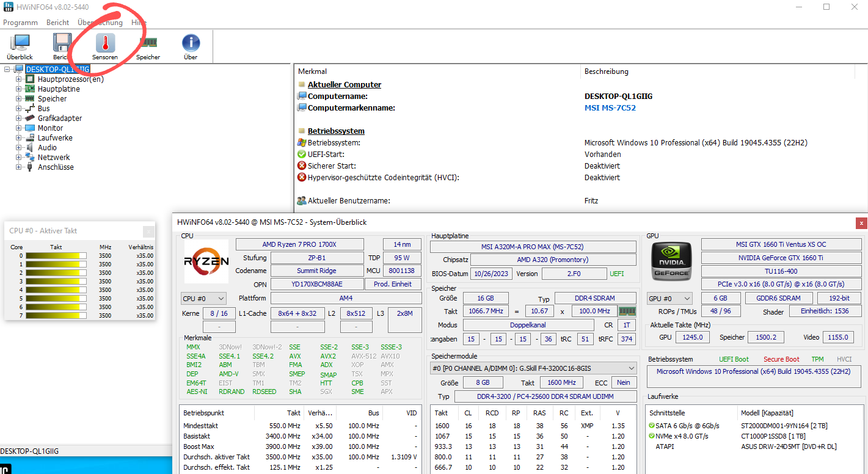Click the ST2000DM001-9YN164 drive entry
Viewport: 868px width, 474px height.
tap(784, 426)
